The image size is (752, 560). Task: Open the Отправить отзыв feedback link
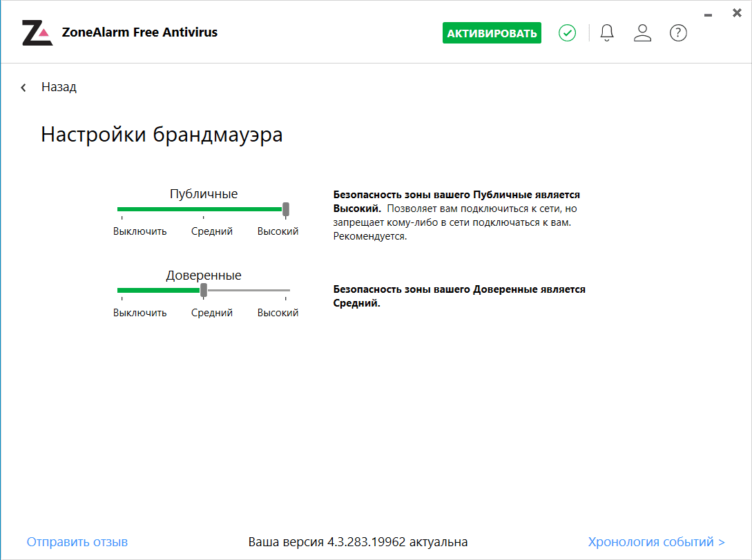pos(77,542)
